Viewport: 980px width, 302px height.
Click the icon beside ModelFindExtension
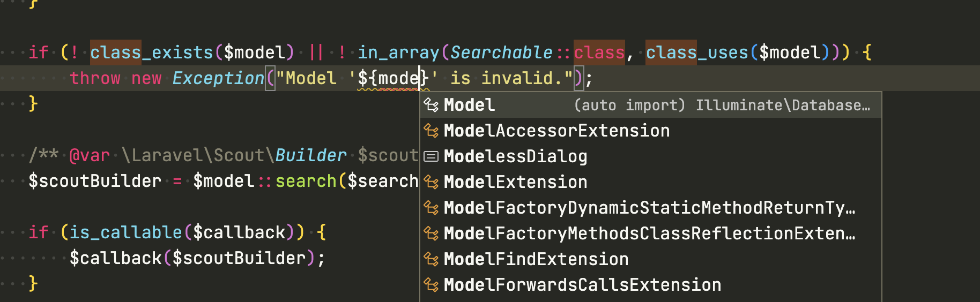(431, 259)
